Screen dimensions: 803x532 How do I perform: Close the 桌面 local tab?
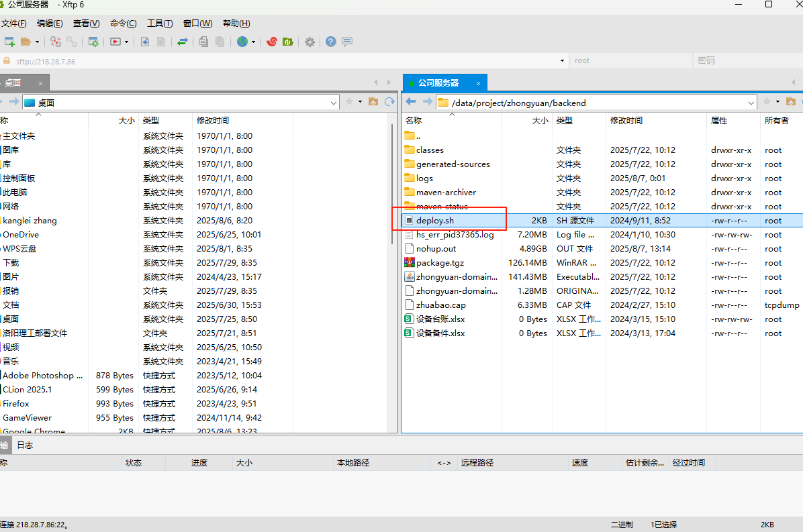40,83
